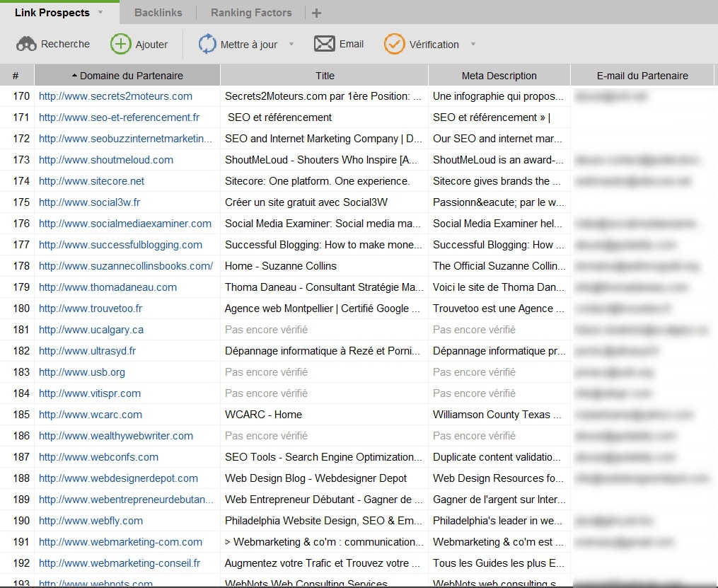This screenshot has width=718, height=588.
Task: Open link http://www.ultrasyd.fr
Action: pos(88,351)
